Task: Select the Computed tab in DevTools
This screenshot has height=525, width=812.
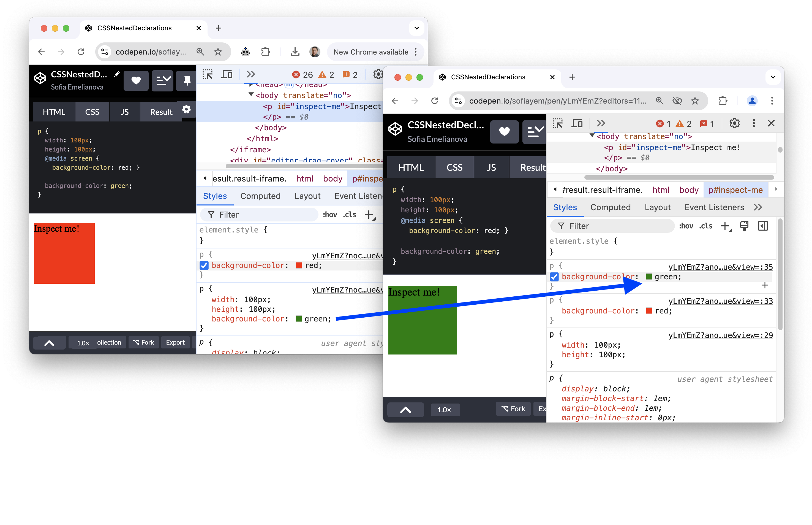Action: point(611,207)
